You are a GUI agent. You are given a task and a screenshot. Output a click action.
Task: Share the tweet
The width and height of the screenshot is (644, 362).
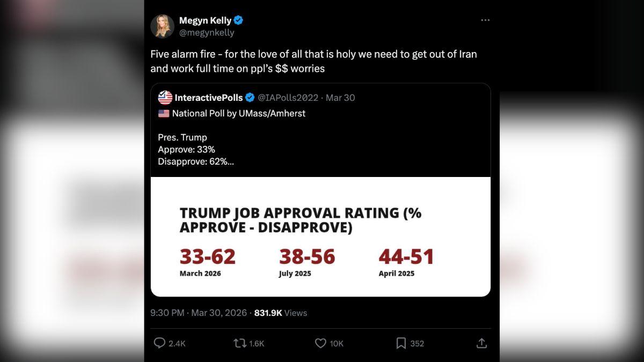coord(481,343)
